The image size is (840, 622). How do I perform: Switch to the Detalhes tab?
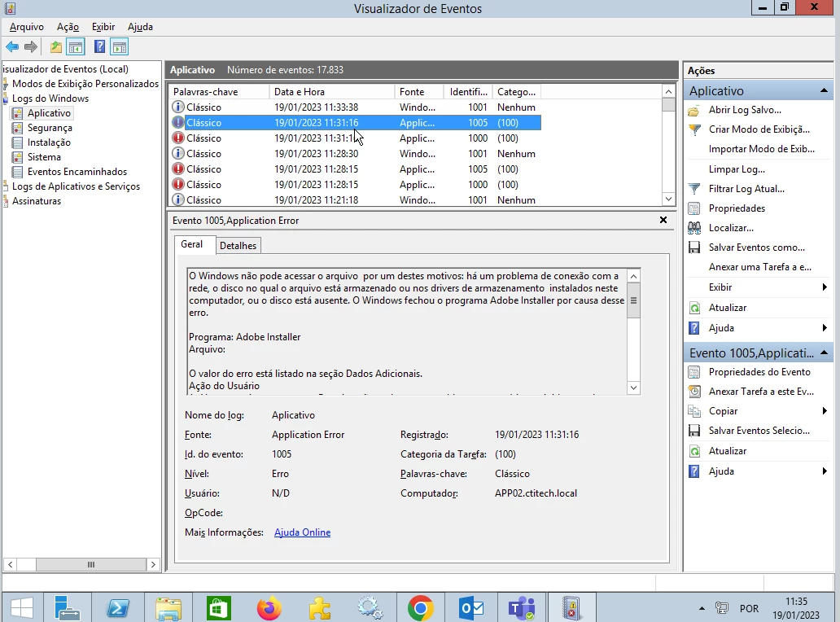pyautogui.click(x=238, y=245)
